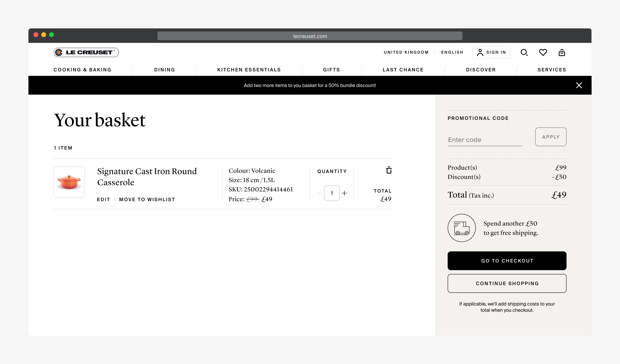Click Continue Shopping button
620x364 pixels.
[507, 283]
